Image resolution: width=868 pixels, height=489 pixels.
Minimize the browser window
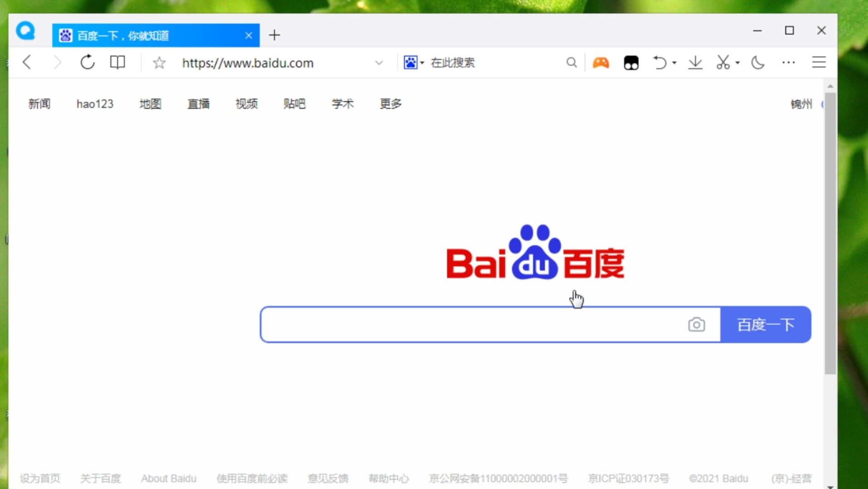click(757, 30)
